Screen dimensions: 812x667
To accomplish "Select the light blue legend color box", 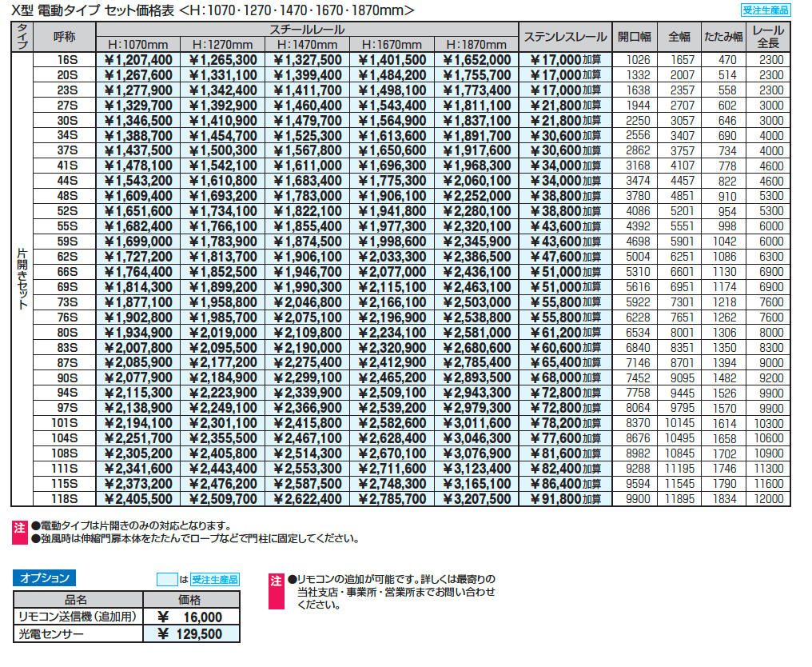I will (166, 579).
